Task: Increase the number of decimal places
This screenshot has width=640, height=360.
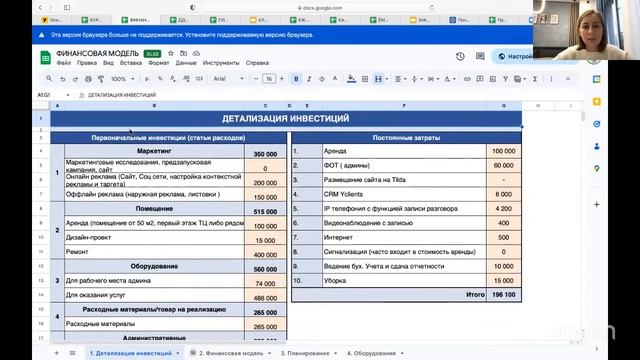Action: point(186,79)
